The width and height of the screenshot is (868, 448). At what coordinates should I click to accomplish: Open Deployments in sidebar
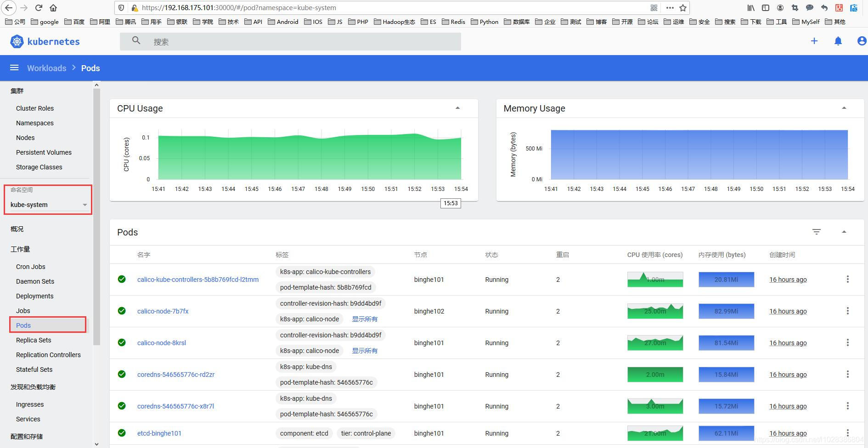(x=35, y=296)
